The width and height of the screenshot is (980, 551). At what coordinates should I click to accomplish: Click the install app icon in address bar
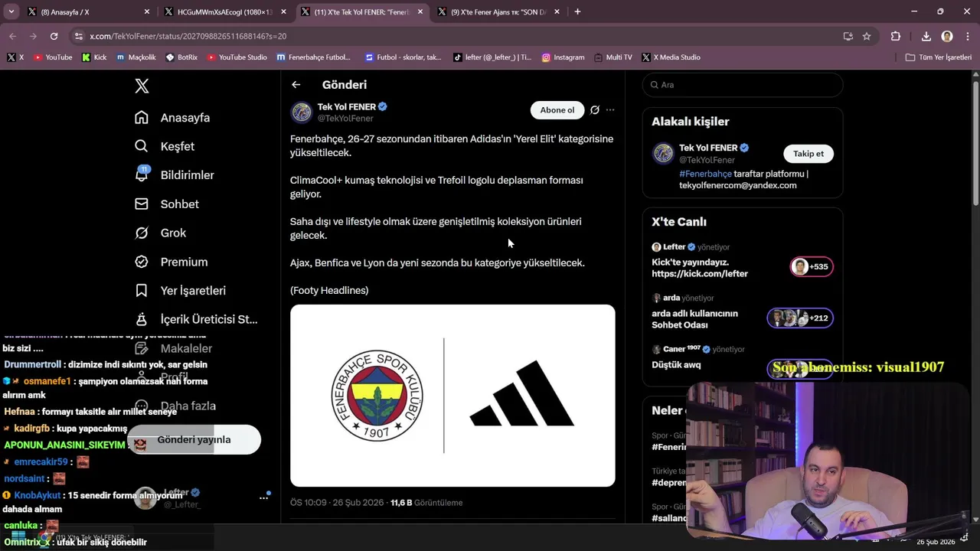848,36
